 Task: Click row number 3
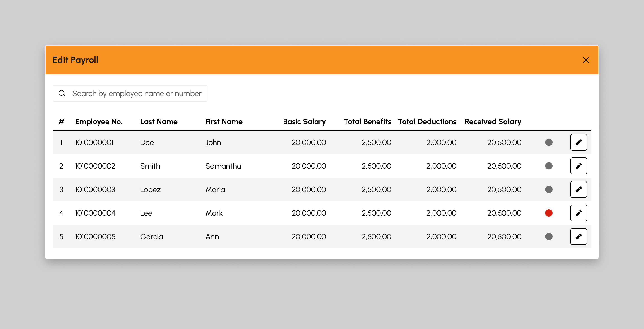click(61, 189)
